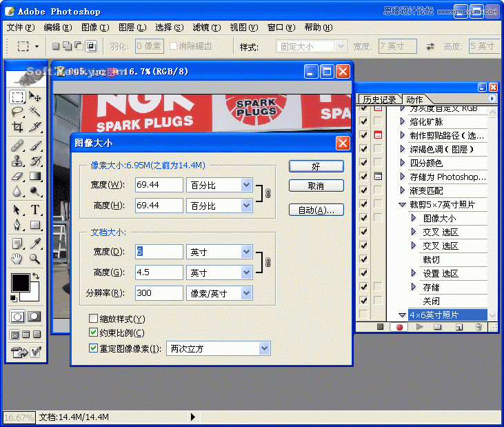
Task: Uncheck the 约束比例 checkbox
Action: point(93,332)
